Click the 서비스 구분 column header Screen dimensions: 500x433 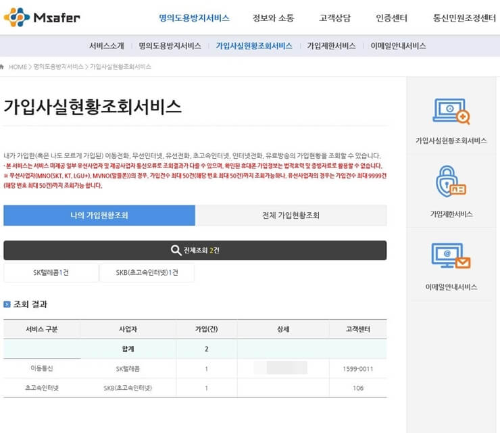tap(42, 329)
